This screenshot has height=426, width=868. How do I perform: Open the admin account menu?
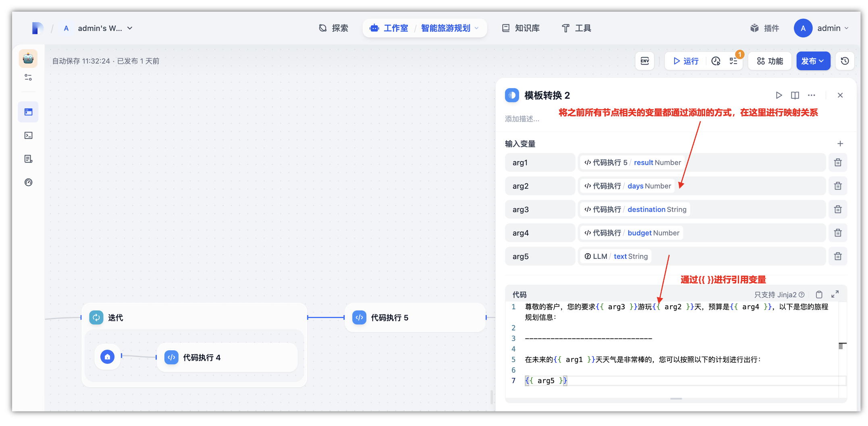pos(822,28)
